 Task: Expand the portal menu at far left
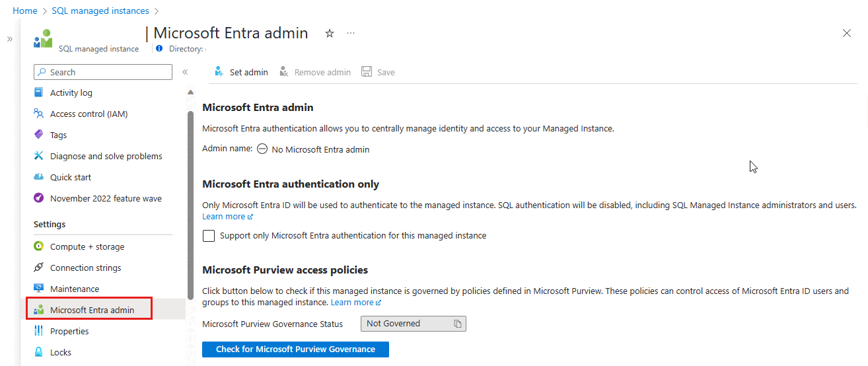pyautogui.click(x=10, y=39)
